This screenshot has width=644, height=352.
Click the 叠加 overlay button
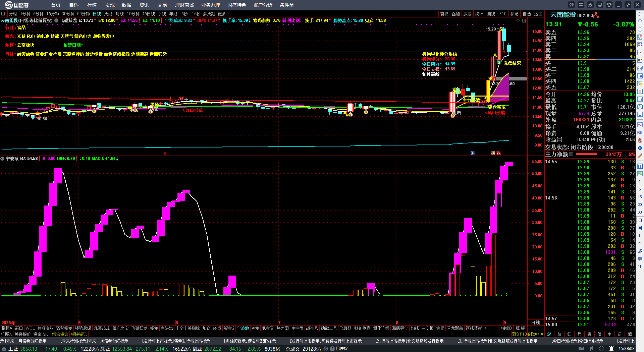[x=456, y=14]
